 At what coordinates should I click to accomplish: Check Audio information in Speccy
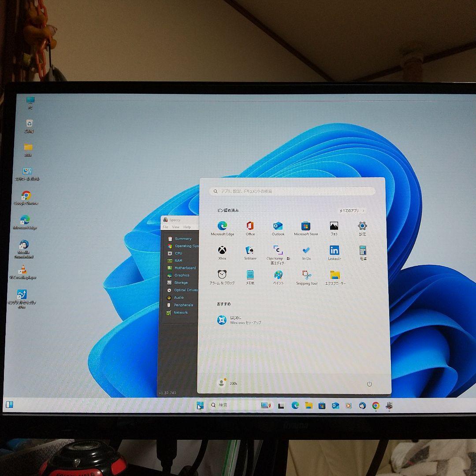pos(179,297)
